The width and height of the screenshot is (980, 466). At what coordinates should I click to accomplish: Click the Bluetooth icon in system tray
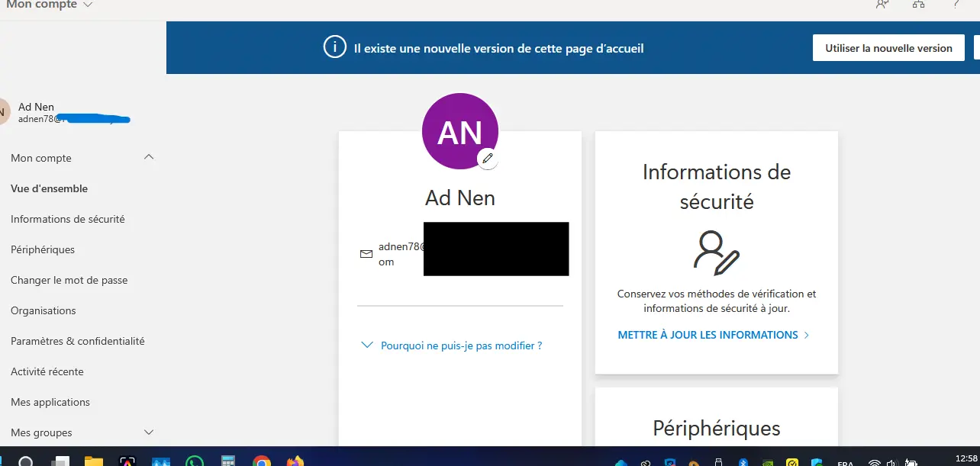tap(743, 462)
